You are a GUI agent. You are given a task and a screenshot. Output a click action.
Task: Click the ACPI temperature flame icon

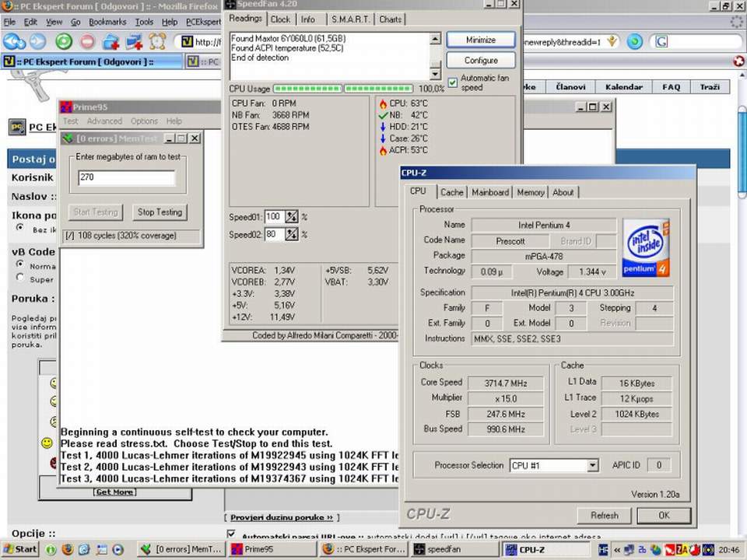click(x=383, y=150)
